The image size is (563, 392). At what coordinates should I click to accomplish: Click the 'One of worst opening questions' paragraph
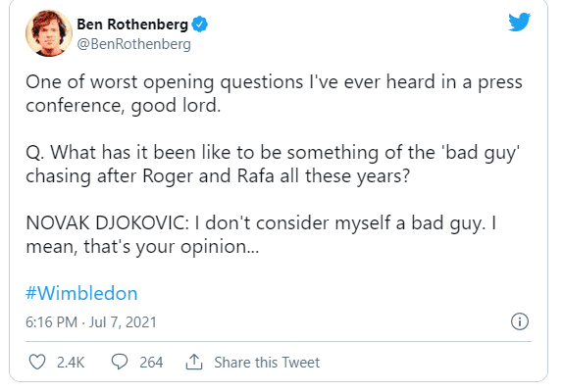274,94
